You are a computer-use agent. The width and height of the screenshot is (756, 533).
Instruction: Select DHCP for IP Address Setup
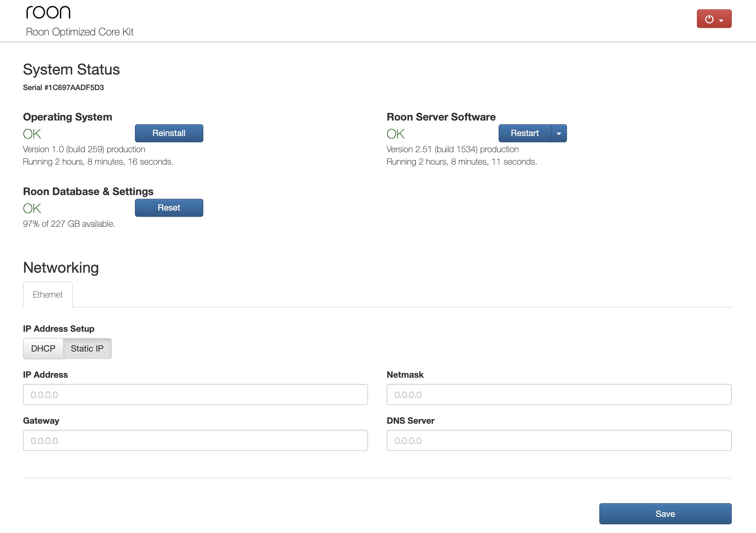43,348
